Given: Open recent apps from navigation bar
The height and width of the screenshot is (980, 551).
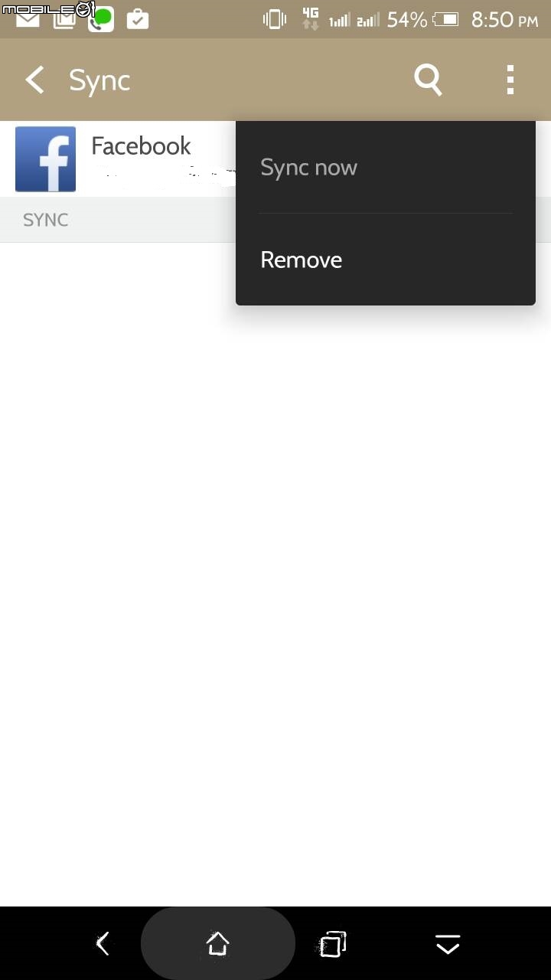Looking at the screenshot, I should pyautogui.click(x=332, y=944).
